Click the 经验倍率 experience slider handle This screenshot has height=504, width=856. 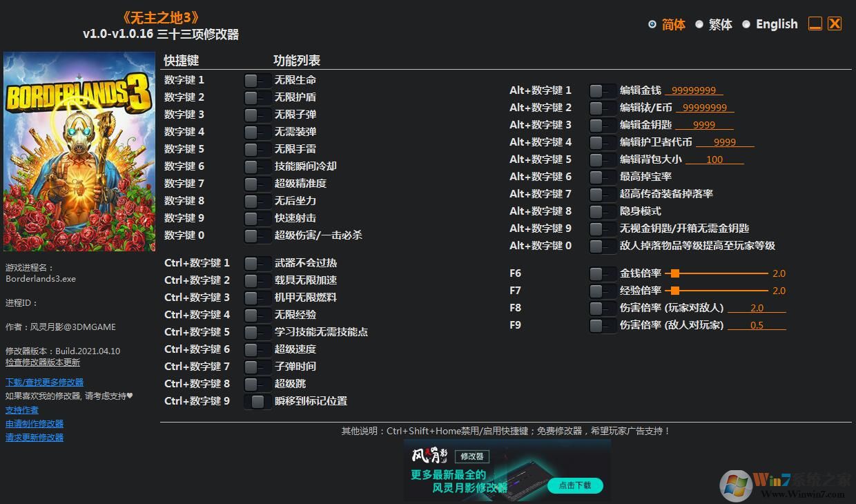[675, 291]
